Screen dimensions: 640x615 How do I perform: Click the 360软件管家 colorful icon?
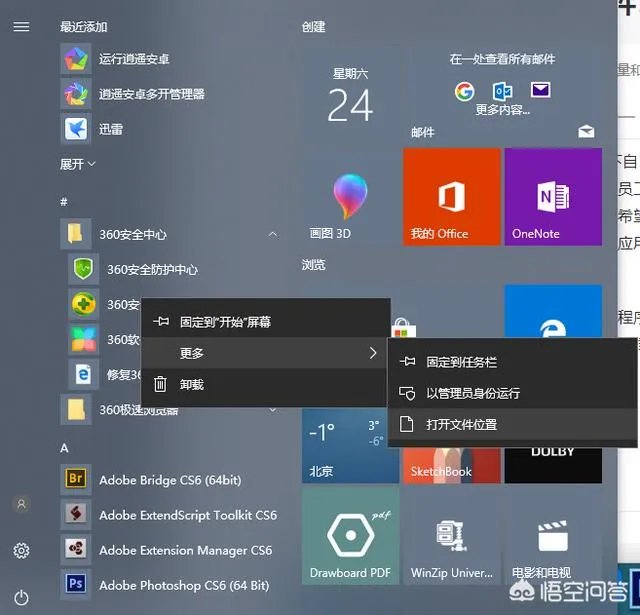point(83,339)
